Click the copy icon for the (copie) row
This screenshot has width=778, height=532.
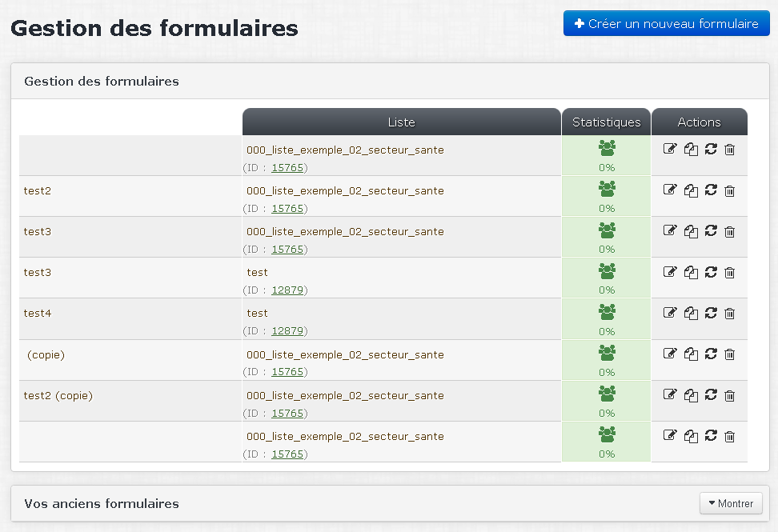click(691, 354)
